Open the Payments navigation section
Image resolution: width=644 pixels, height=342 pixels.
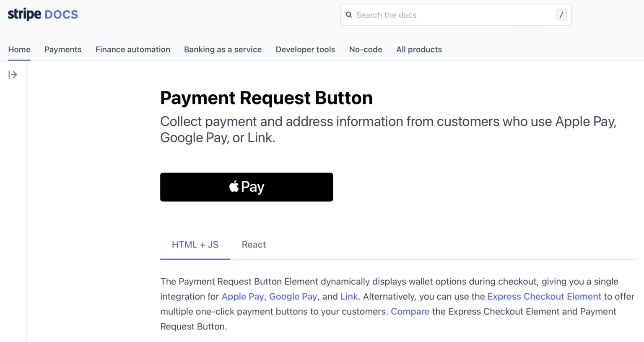(63, 50)
